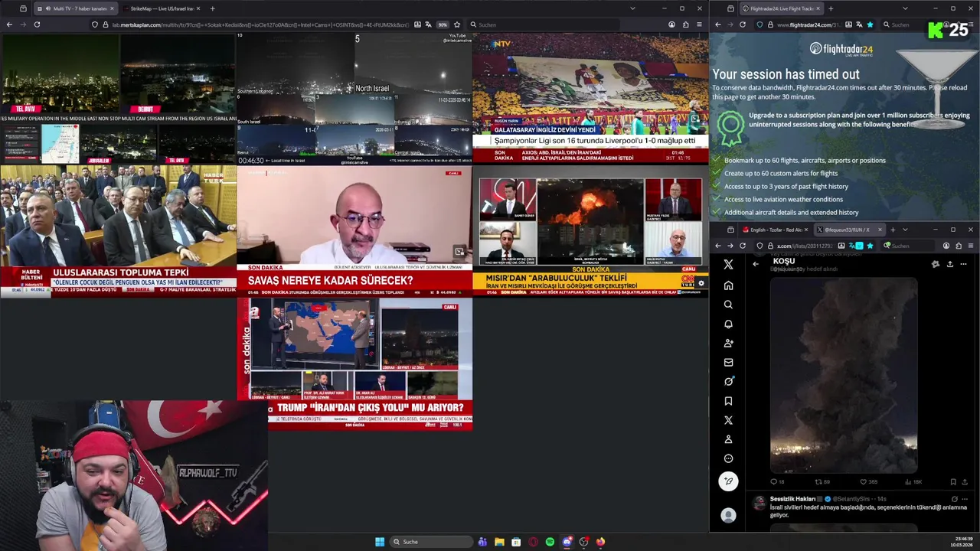Open Spotify from taskbar

[550, 542]
